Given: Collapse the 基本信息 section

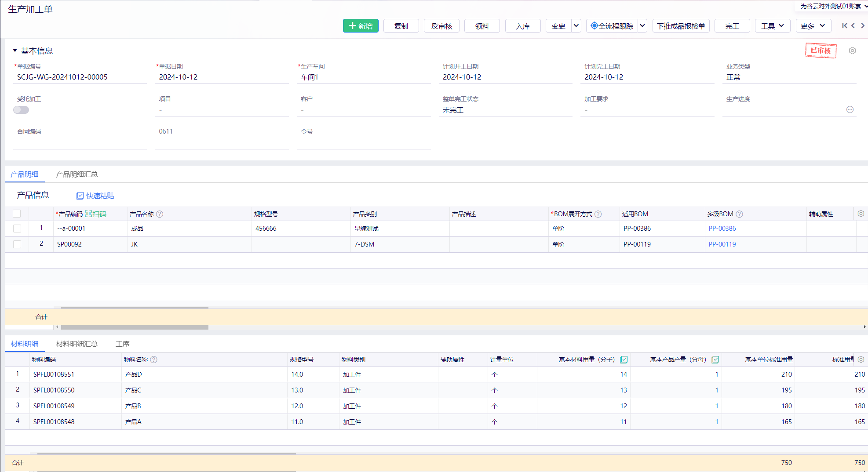Looking at the screenshot, I should tap(15, 51).
